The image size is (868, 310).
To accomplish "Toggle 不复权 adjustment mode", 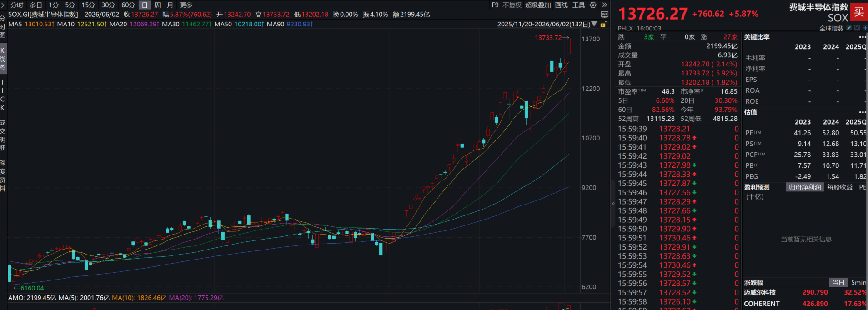I will click(x=512, y=5).
